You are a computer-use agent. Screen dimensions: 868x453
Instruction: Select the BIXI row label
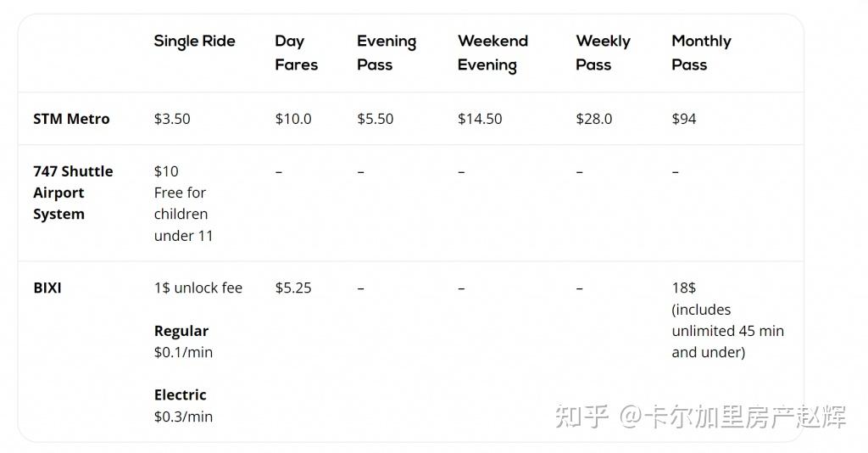[x=47, y=288]
